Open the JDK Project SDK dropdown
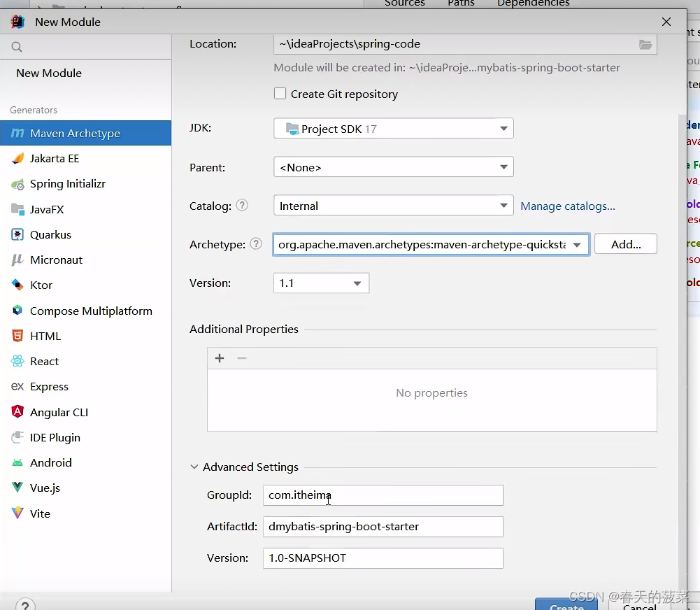The image size is (700, 610). 393,129
